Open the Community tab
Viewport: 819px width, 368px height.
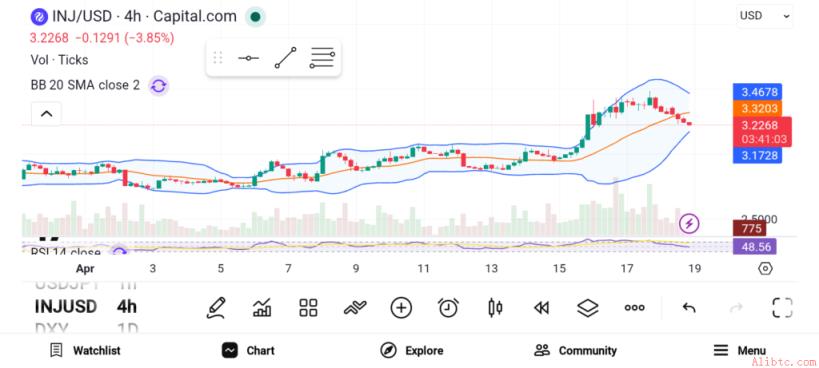coord(575,350)
